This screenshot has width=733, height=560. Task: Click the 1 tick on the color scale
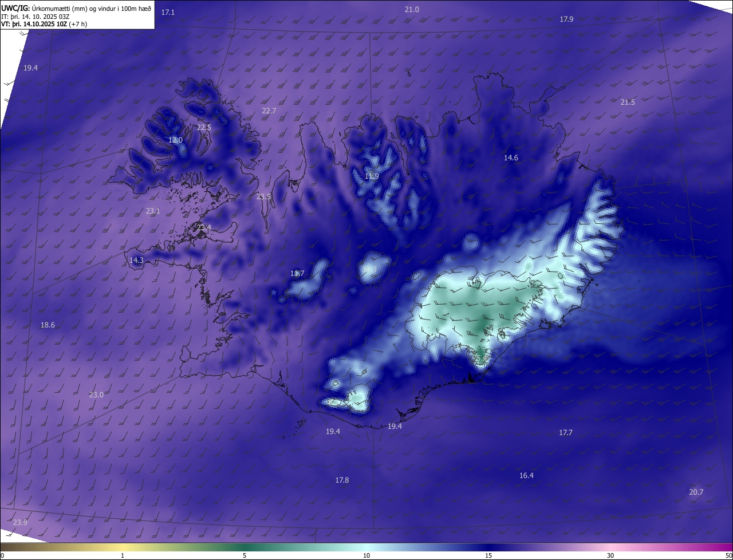[x=123, y=555]
